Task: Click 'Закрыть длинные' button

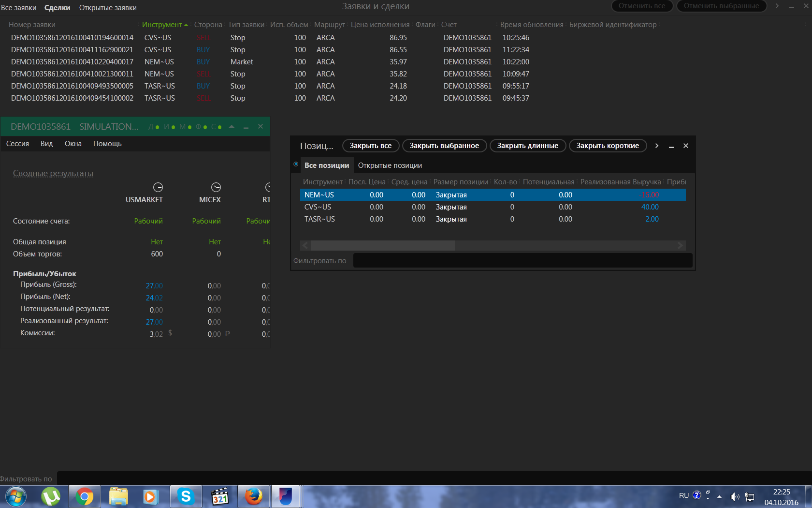Action: pos(528,146)
